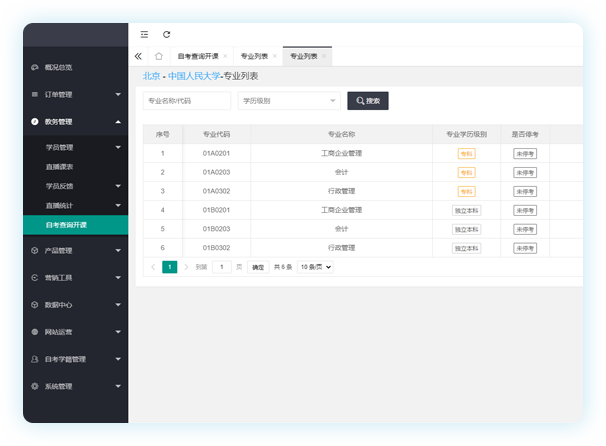Close the active 专业列表 tab

pyautogui.click(x=324, y=56)
